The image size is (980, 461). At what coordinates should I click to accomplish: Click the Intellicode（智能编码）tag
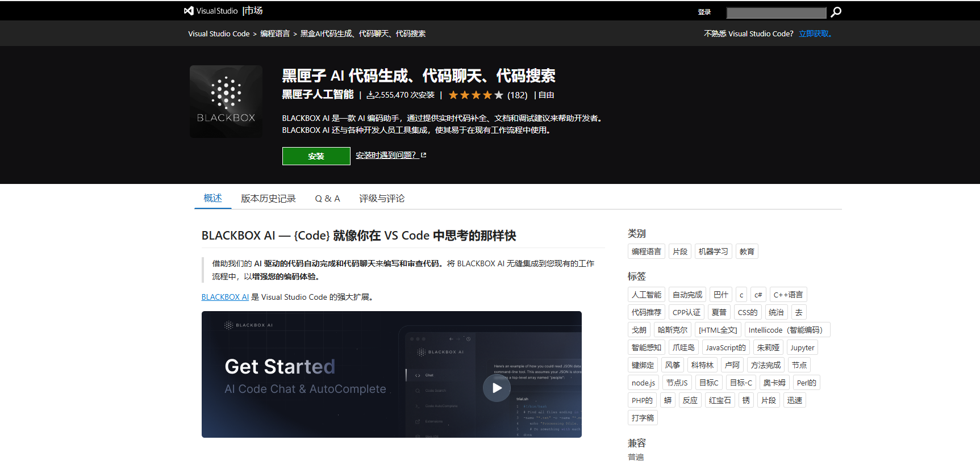[x=787, y=330]
